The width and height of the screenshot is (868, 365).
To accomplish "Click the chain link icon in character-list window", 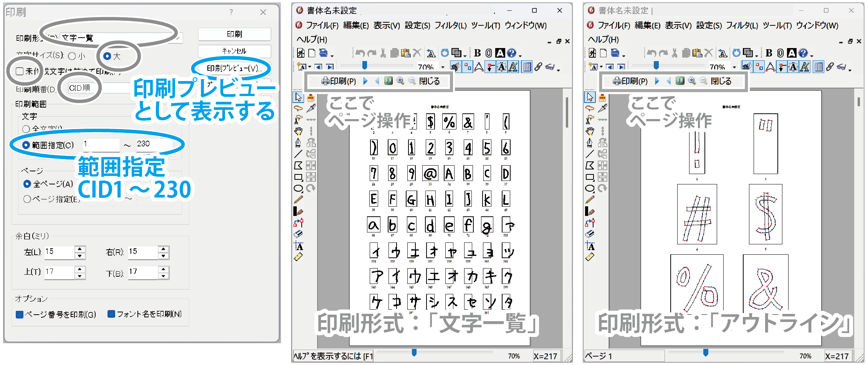I will [538, 67].
